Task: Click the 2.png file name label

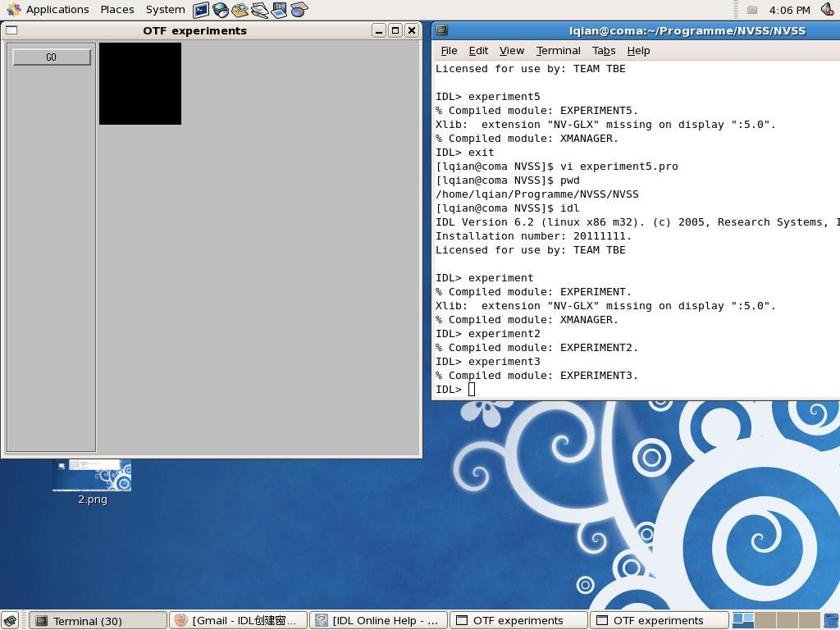Action: click(93, 500)
